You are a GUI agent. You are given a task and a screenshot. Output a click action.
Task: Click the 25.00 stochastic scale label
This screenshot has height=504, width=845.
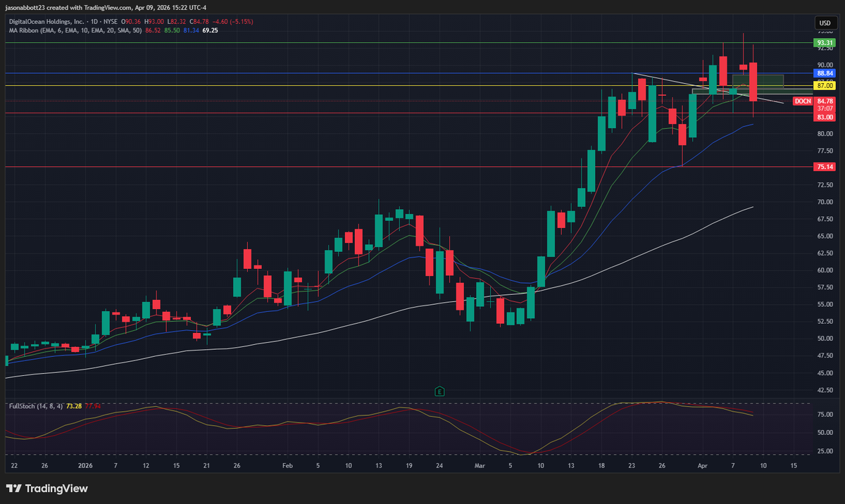click(825, 451)
